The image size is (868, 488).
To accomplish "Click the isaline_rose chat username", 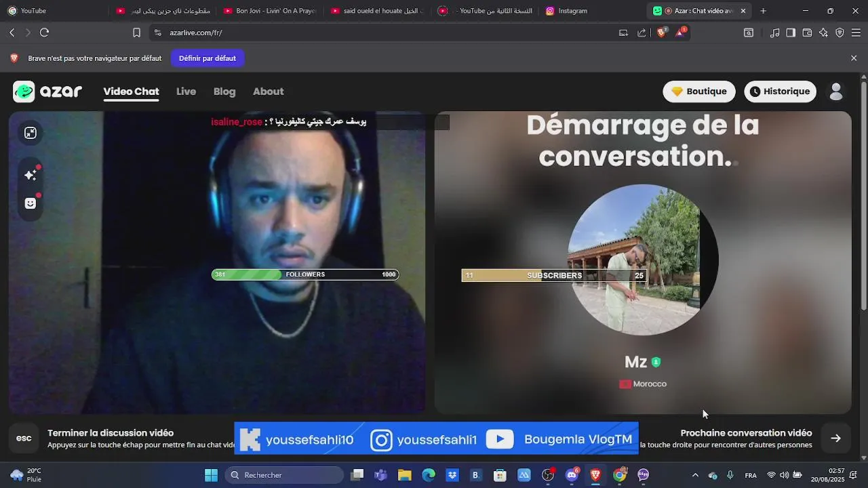I will 237,122.
